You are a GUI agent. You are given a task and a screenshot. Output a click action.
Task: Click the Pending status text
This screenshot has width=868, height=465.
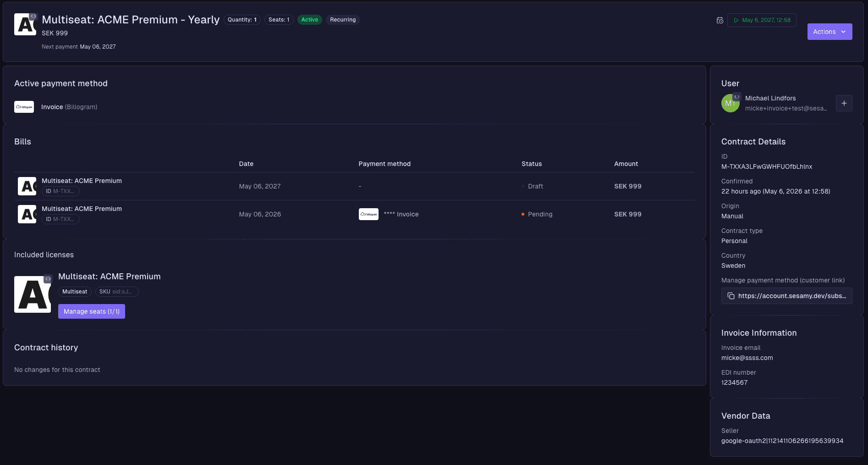(x=540, y=214)
